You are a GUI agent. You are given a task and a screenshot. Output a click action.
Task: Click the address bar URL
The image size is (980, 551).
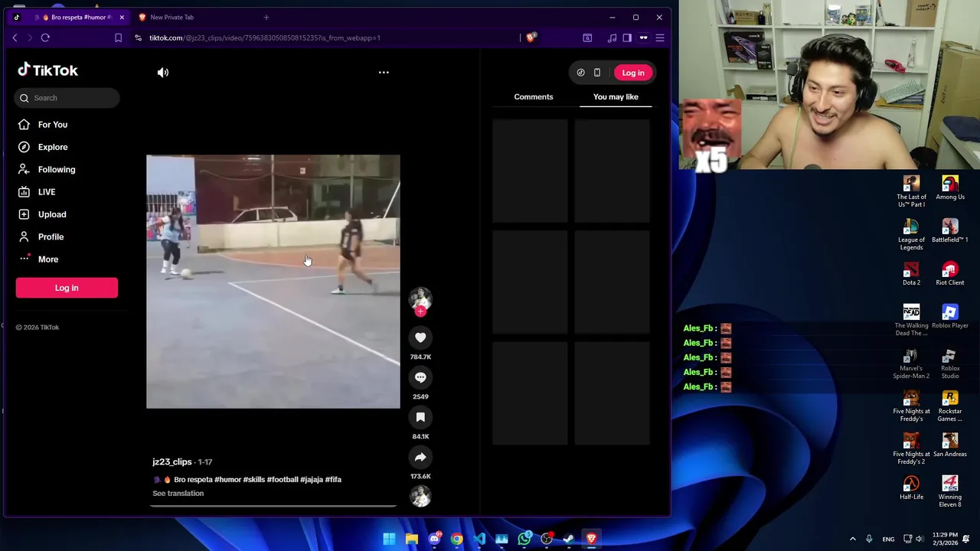coord(265,37)
